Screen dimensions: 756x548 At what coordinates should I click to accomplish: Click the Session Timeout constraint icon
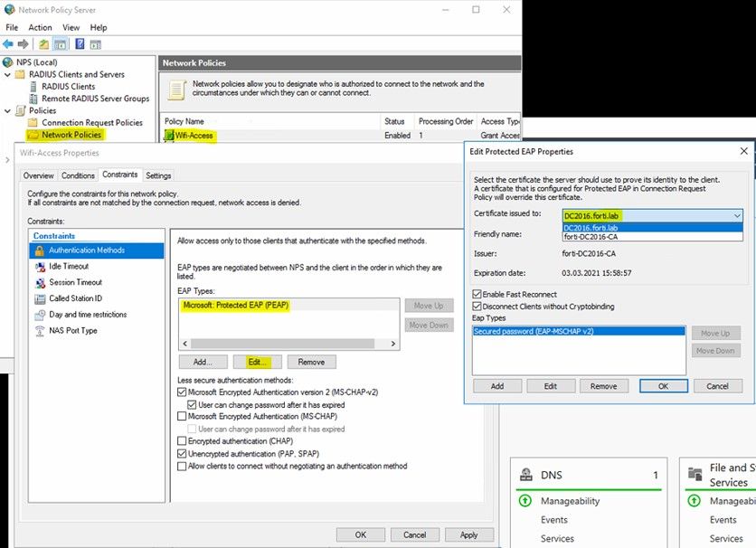(x=40, y=282)
